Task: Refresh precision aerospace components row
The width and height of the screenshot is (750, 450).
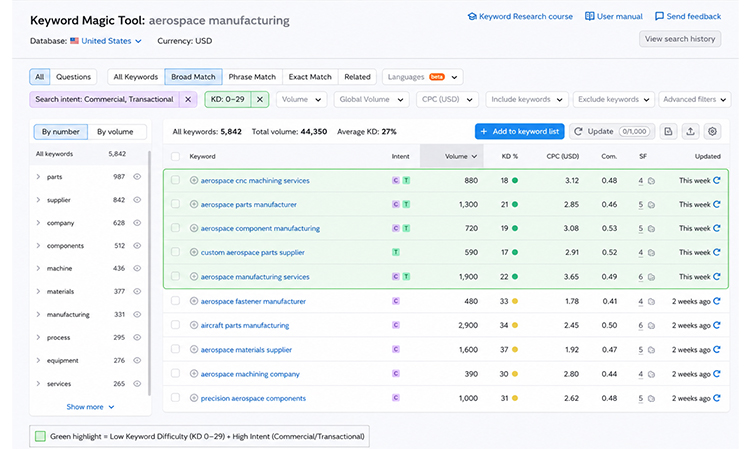Action: point(717,398)
